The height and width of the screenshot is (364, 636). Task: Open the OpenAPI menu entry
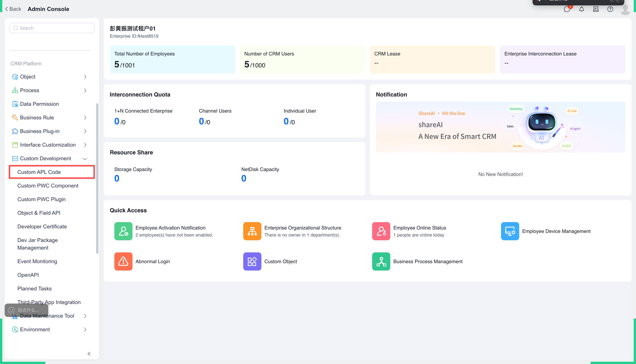28,275
